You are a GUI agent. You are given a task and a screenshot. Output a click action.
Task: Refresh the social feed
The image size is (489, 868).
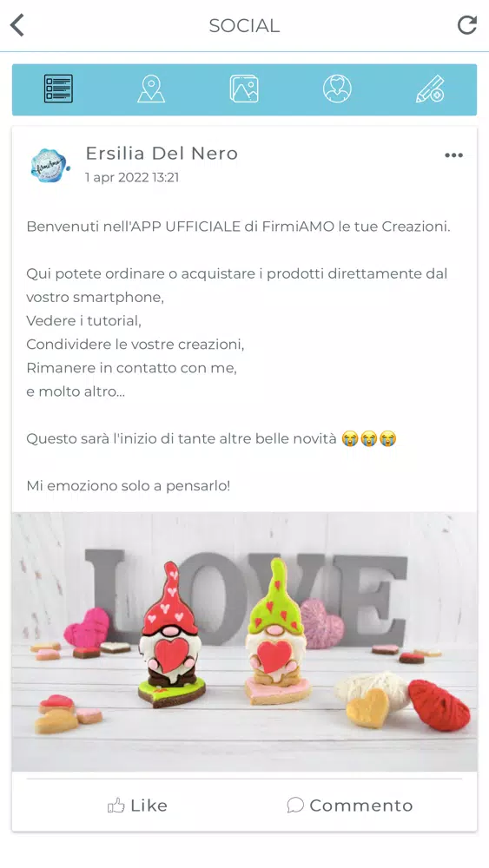tap(466, 25)
